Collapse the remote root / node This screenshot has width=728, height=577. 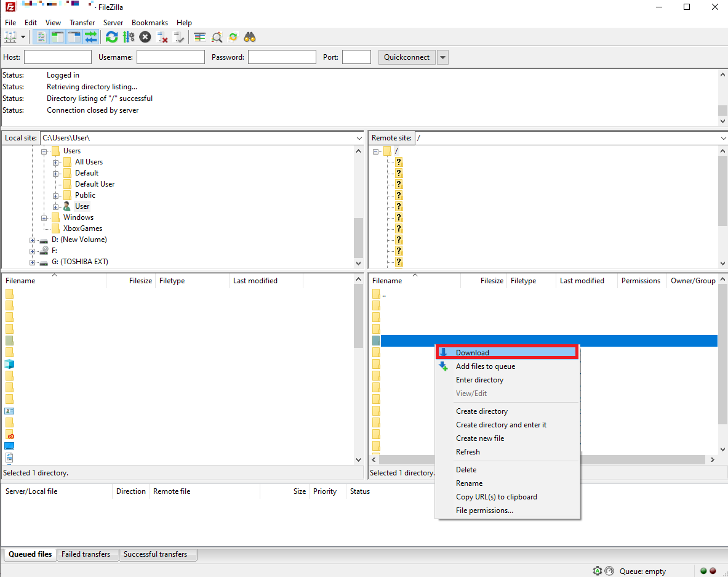pos(375,151)
